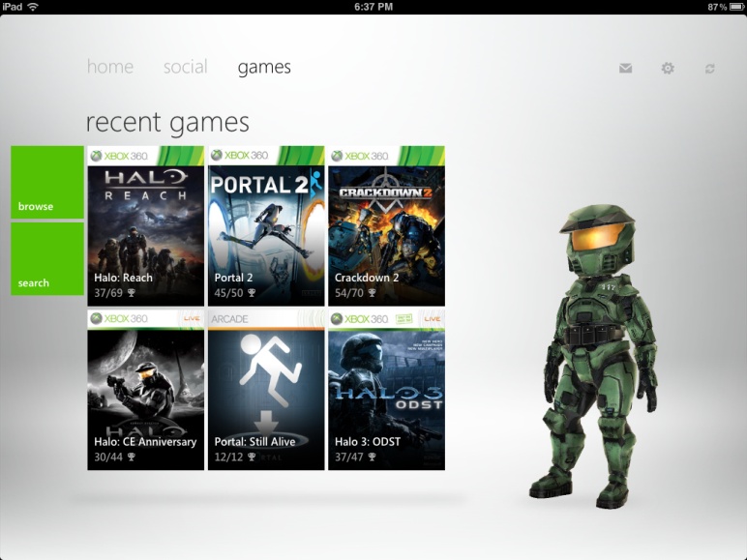Screen dimensions: 747x560
Task: Tap the trophy icon beside 12/12
Action: 251,457
